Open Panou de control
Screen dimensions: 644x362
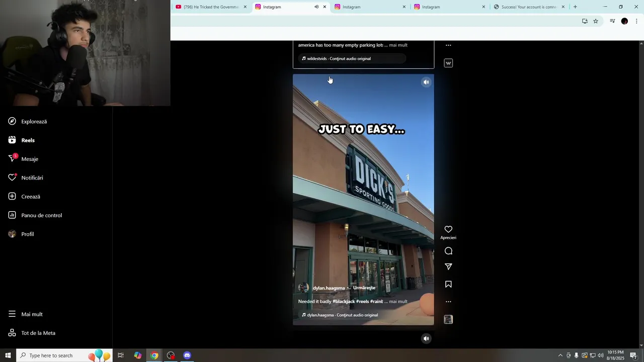[x=35, y=215]
